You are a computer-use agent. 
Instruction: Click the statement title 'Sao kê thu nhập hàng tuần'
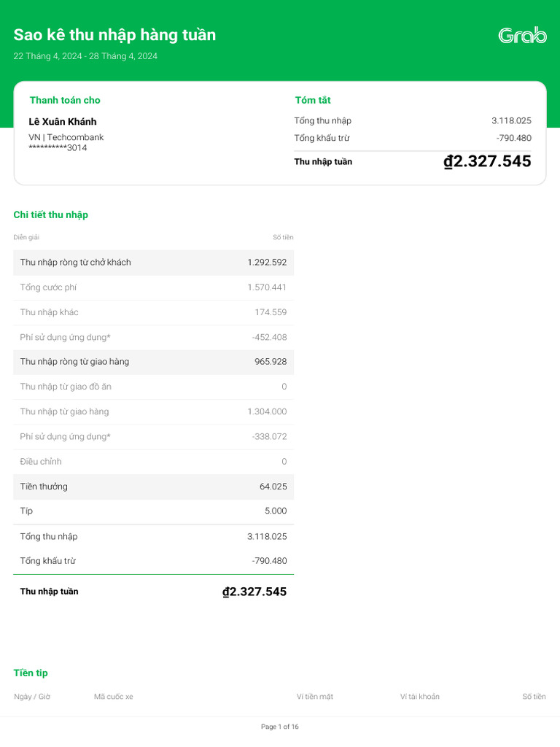click(x=114, y=35)
